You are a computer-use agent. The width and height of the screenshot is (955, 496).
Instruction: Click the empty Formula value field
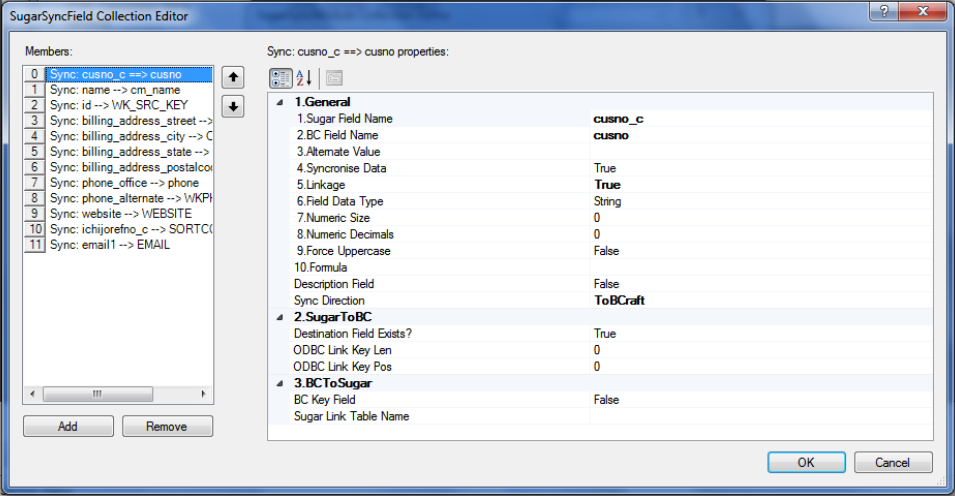[x=761, y=267]
